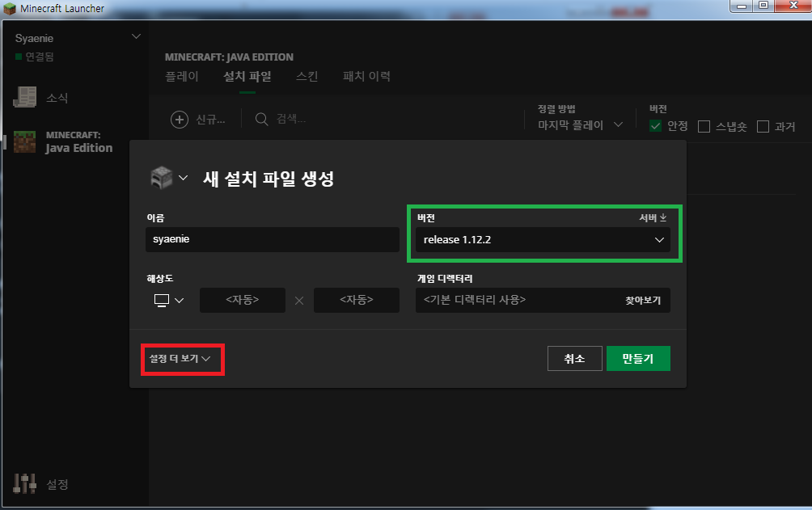Switch to the 플레이 tab

click(x=182, y=77)
